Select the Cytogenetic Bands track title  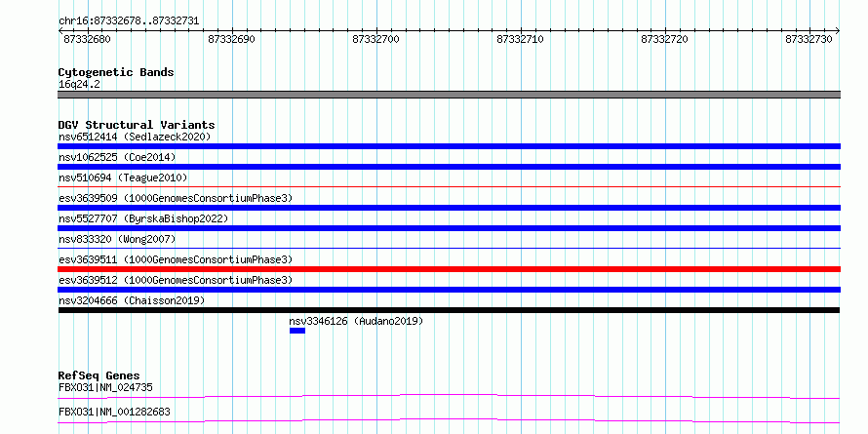116,72
